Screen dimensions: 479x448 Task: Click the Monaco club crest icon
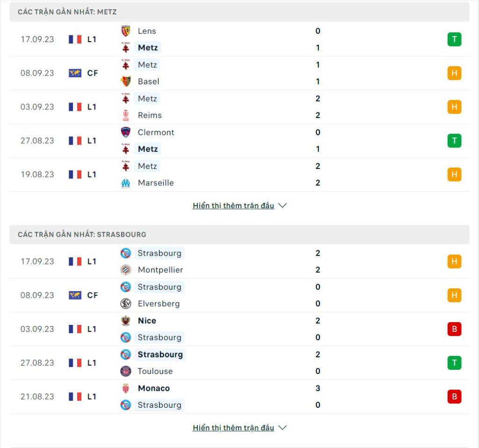coord(125,388)
